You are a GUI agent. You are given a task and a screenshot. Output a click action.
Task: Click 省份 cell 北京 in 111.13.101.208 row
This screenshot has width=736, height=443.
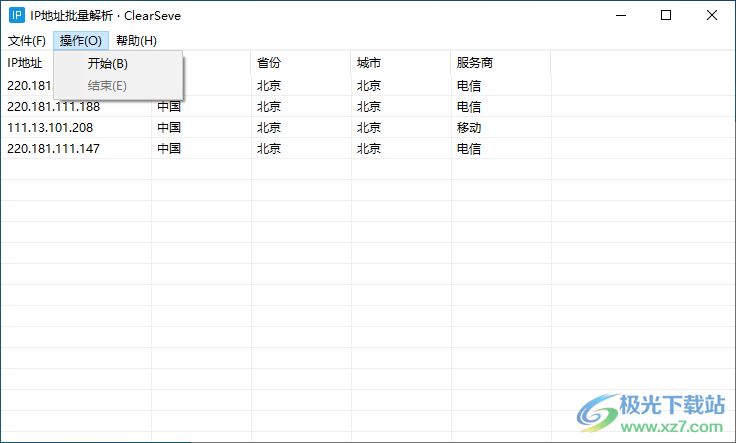269,128
